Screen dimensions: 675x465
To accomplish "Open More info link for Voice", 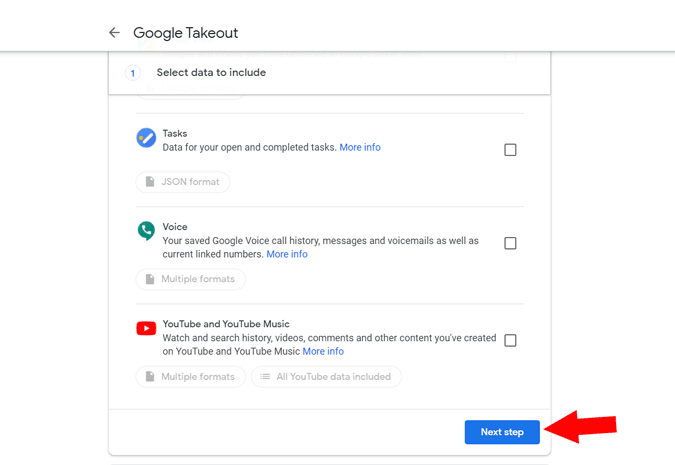I will coord(287,254).
